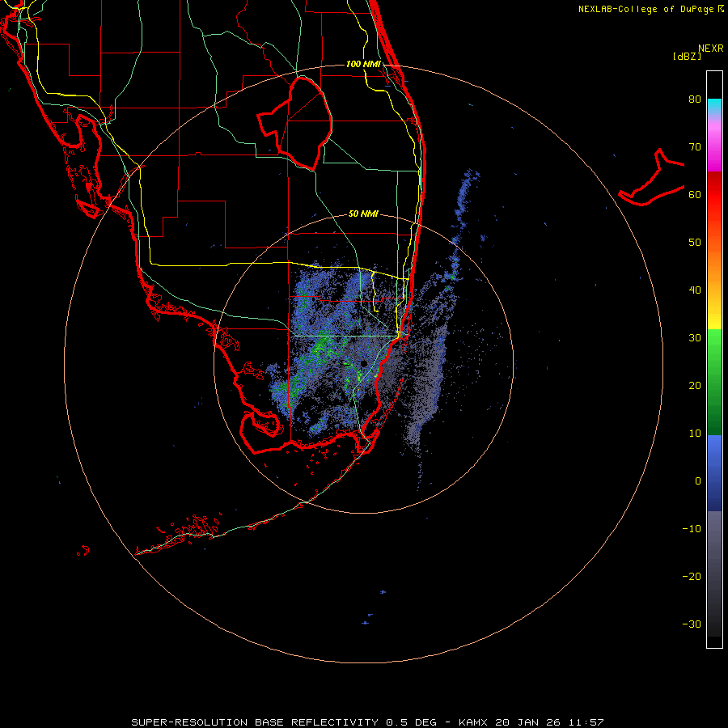Click the 80 dBZ scale value

695,99
